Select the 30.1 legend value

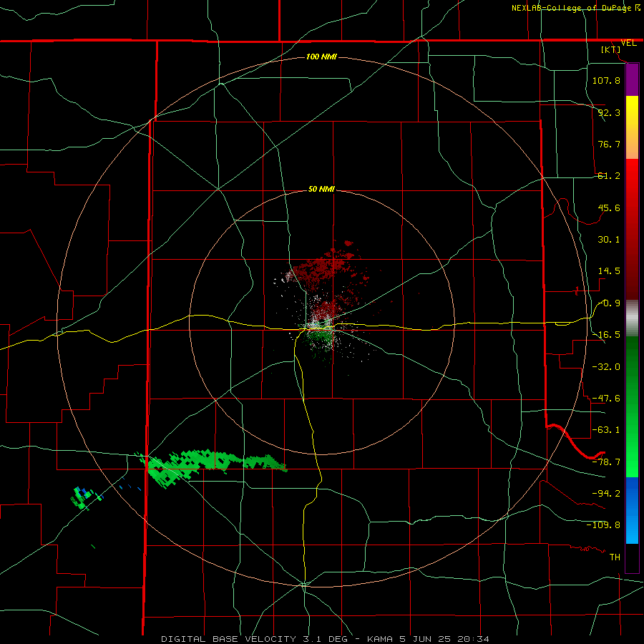tap(609, 240)
